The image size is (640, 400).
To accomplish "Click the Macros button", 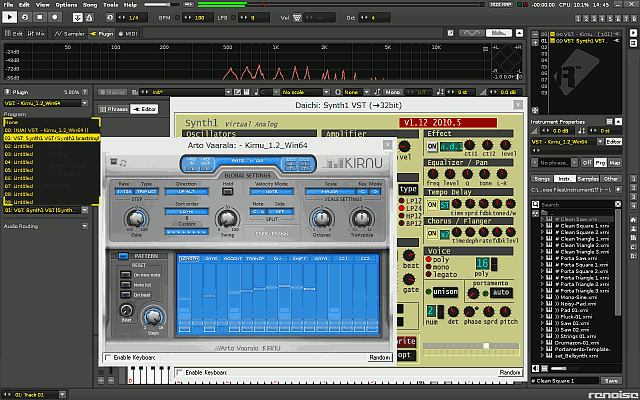I will coord(113,92).
